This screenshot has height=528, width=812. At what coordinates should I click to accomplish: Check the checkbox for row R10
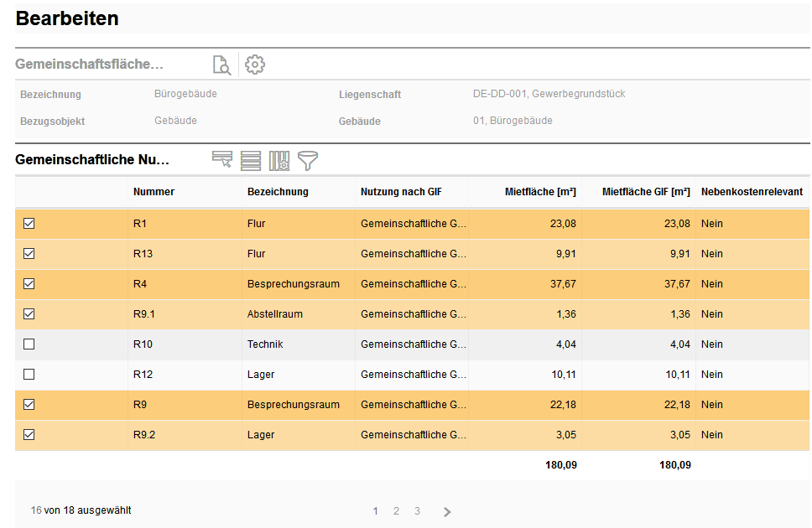click(x=29, y=344)
